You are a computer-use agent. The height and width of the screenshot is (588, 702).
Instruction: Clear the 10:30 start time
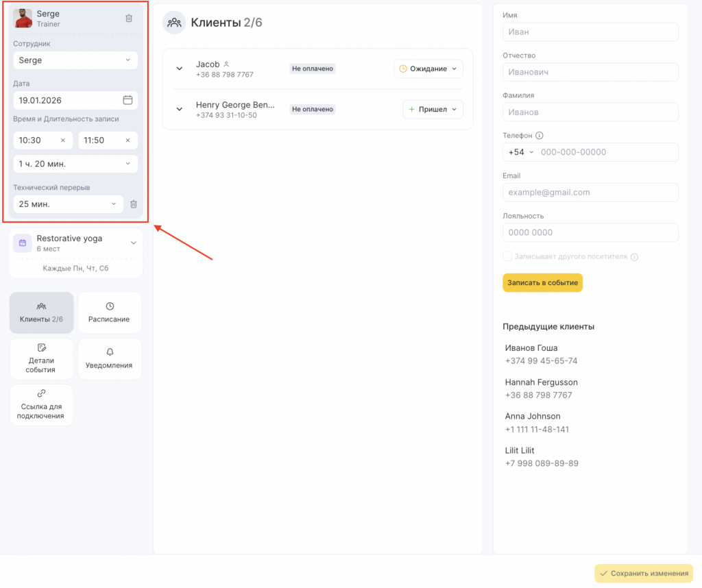63,140
